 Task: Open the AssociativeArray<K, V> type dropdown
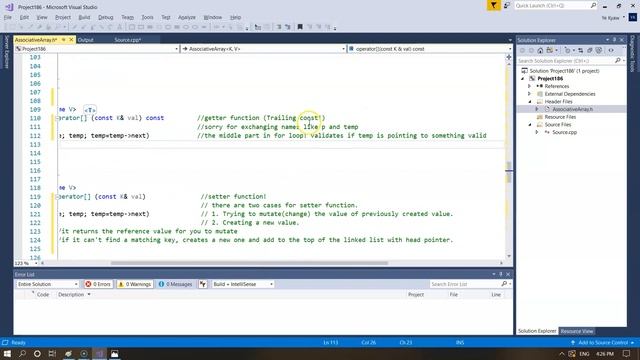pyautogui.click(x=263, y=49)
